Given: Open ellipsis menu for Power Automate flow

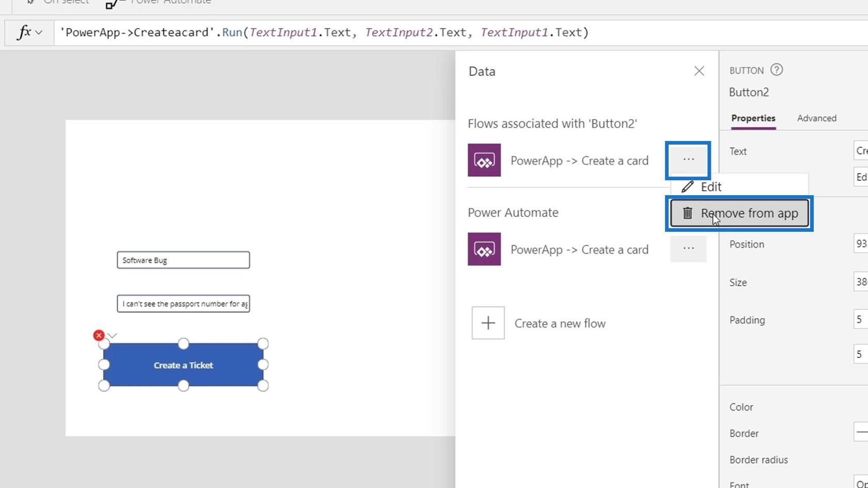Looking at the screenshot, I should click(688, 248).
